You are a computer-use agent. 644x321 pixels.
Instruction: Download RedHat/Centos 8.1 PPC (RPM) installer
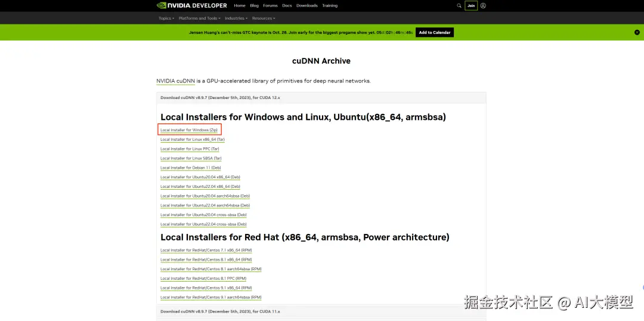point(204,279)
